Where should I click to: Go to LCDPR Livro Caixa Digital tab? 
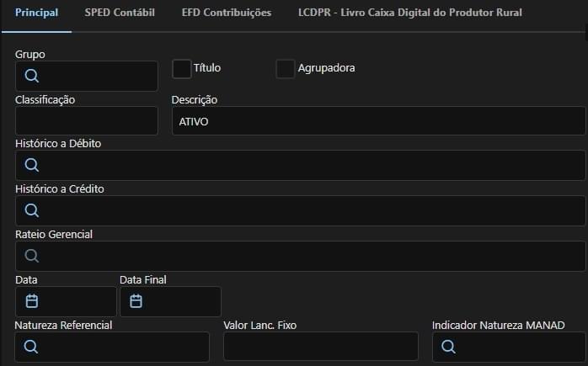(x=410, y=13)
